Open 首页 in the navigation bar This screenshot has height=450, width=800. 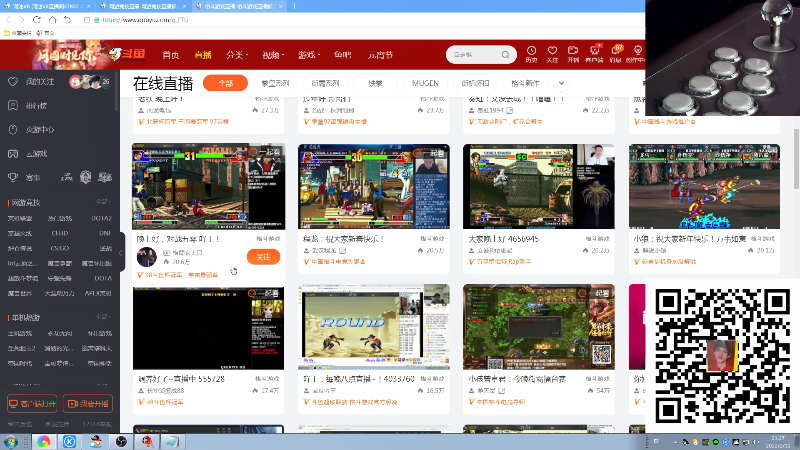[x=170, y=55]
